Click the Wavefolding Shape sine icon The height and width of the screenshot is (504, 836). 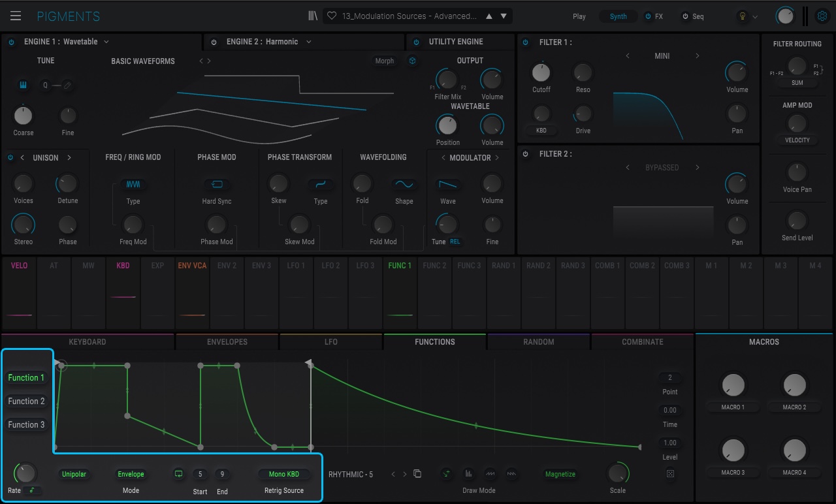click(x=404, y=185)
